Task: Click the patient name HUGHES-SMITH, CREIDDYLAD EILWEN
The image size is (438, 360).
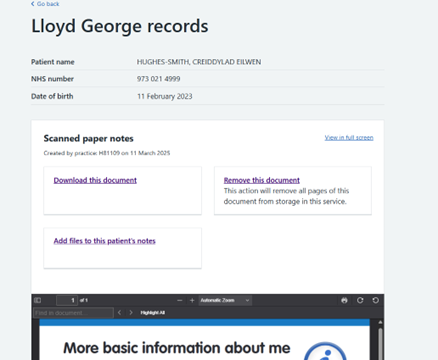Action: 199,62
